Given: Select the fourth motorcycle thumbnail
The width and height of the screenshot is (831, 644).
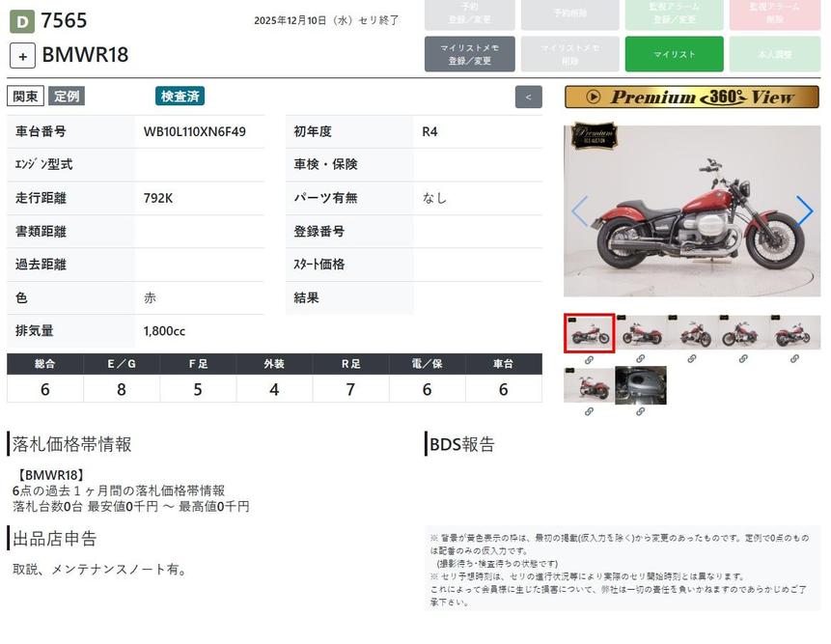Looking at the screenshot, I should click(x=742, y=333).
